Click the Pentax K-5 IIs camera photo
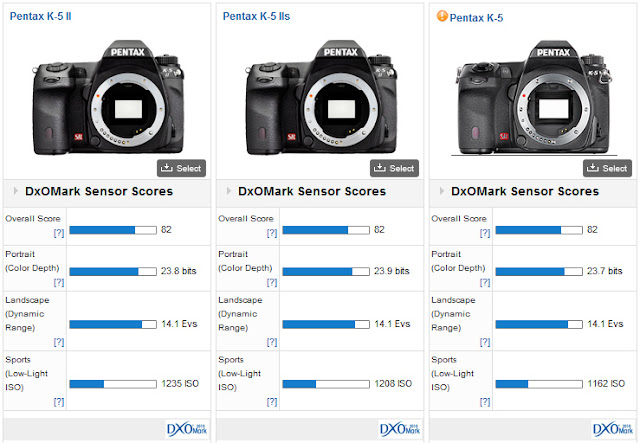The width and height of the screenshot is (640, 443). click(x=320, y=96)
